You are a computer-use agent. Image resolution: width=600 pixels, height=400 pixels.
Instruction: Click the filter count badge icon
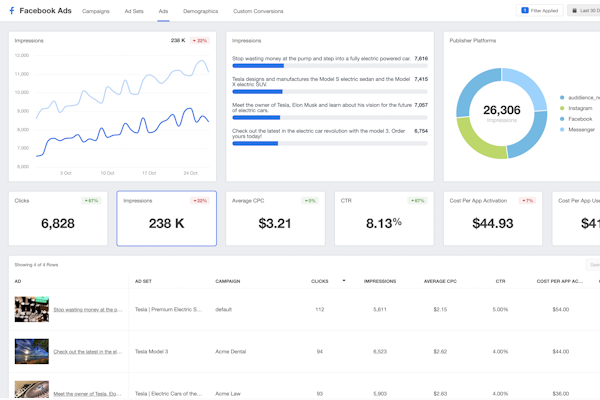point(525,10)
